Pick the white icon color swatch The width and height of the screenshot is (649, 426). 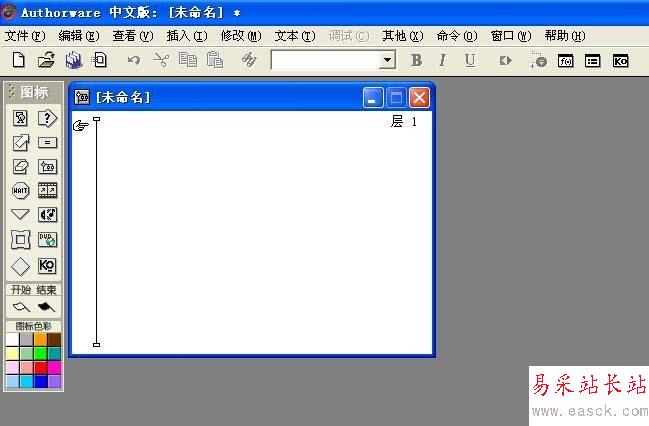[12, 339]
